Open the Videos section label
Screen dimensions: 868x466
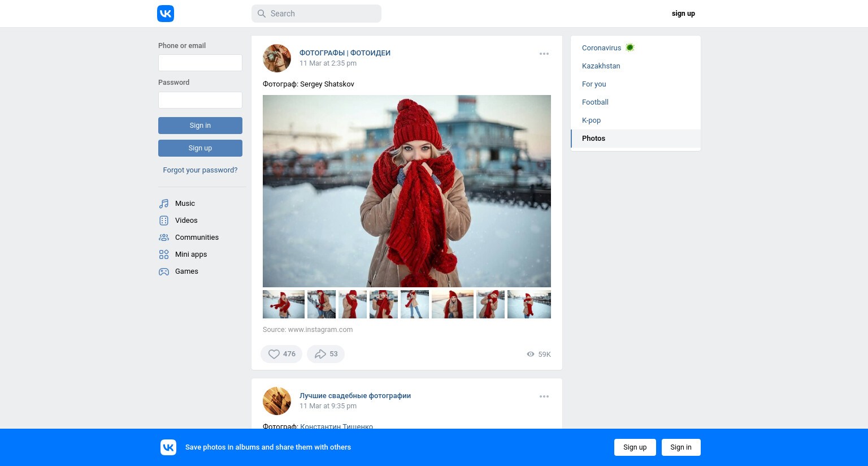tap(186, 221)
